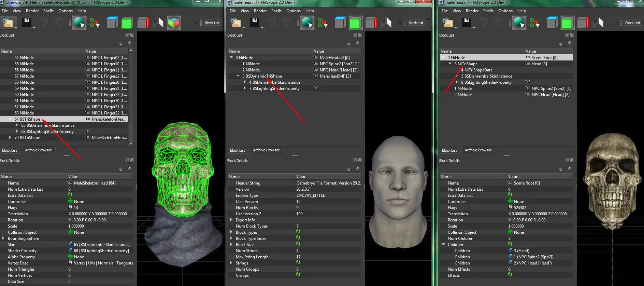Viewport: 644px width, 286px height.
Task: Click Block List toolbar button in Overlord window
Action: pos(212,23)
